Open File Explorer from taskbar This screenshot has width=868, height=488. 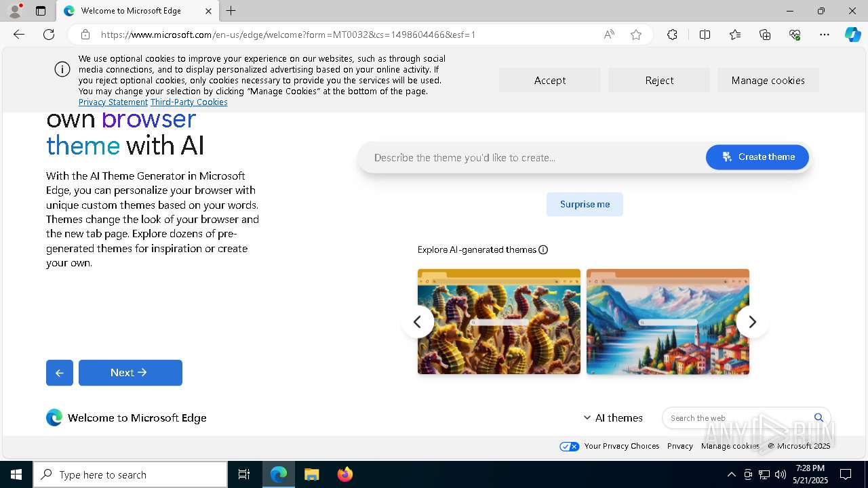point(311,474)
